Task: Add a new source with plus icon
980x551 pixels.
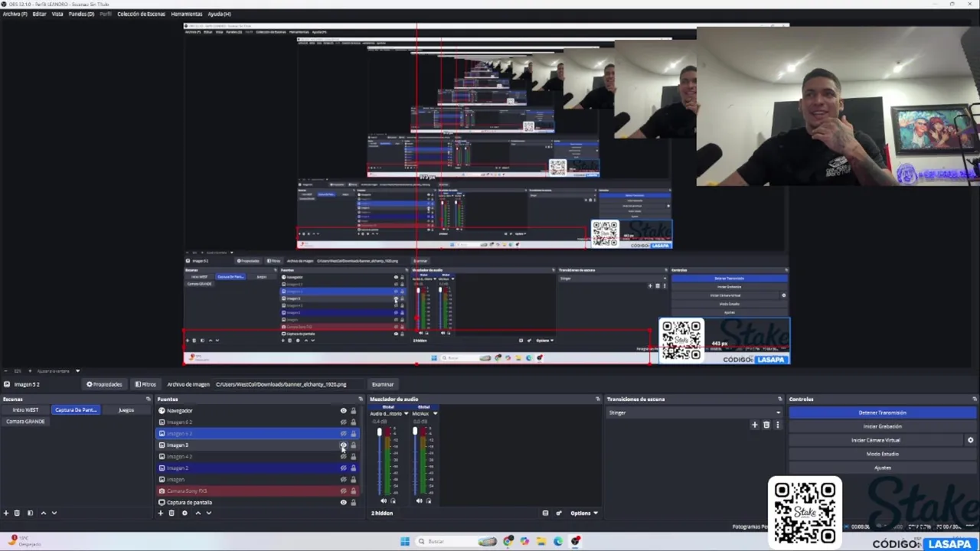Action: [x=160, y=513]
